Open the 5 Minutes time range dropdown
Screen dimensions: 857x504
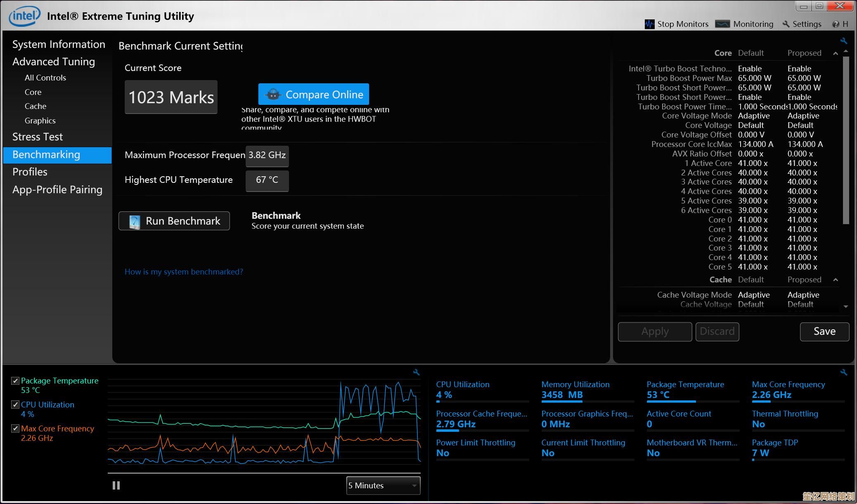coord(383,485)
